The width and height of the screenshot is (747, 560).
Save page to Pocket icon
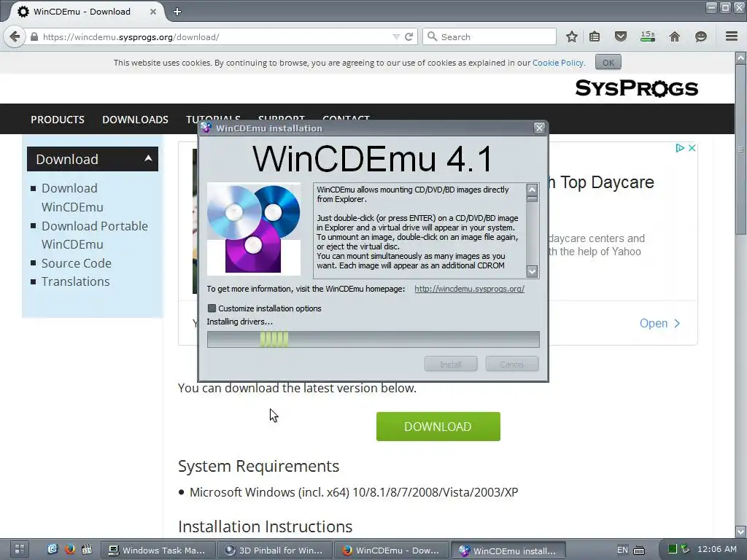(620, 36)
